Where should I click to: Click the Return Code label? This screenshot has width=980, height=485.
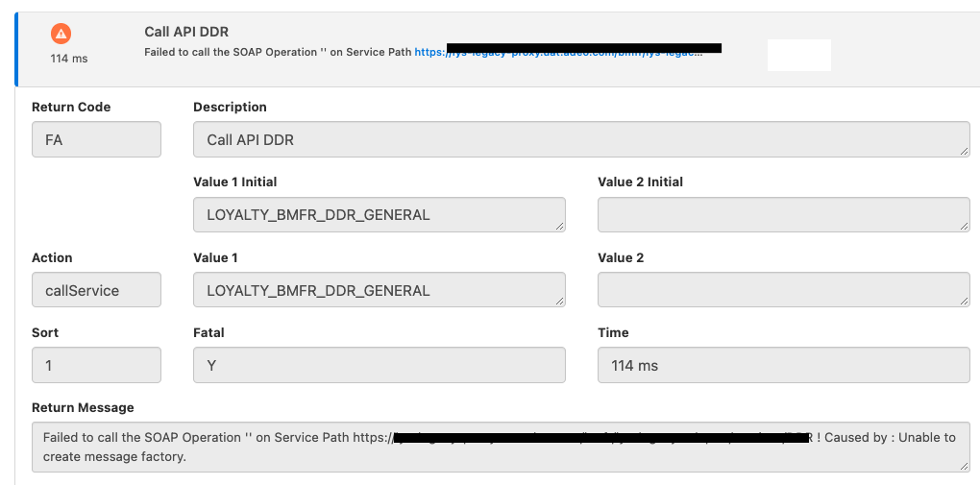click(x=71, y=107)
